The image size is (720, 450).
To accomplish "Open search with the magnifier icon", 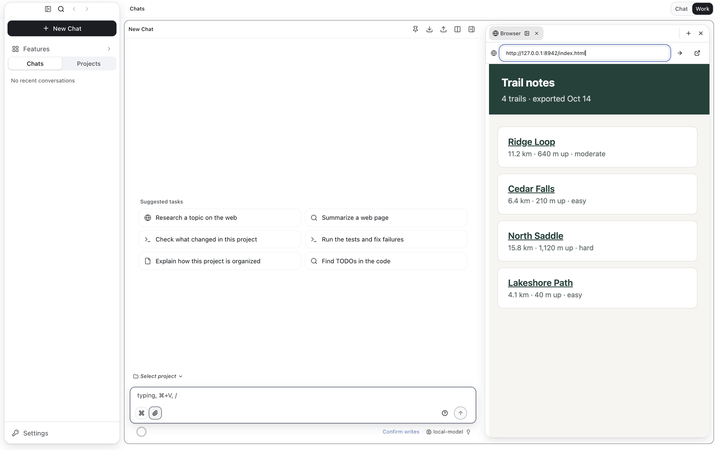I will 61,9.
